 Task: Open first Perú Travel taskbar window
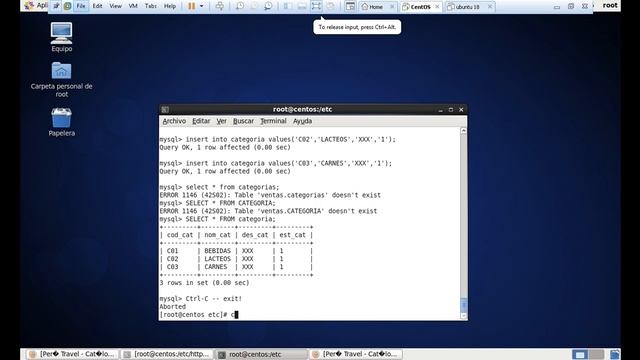click(x=72, y=354)
